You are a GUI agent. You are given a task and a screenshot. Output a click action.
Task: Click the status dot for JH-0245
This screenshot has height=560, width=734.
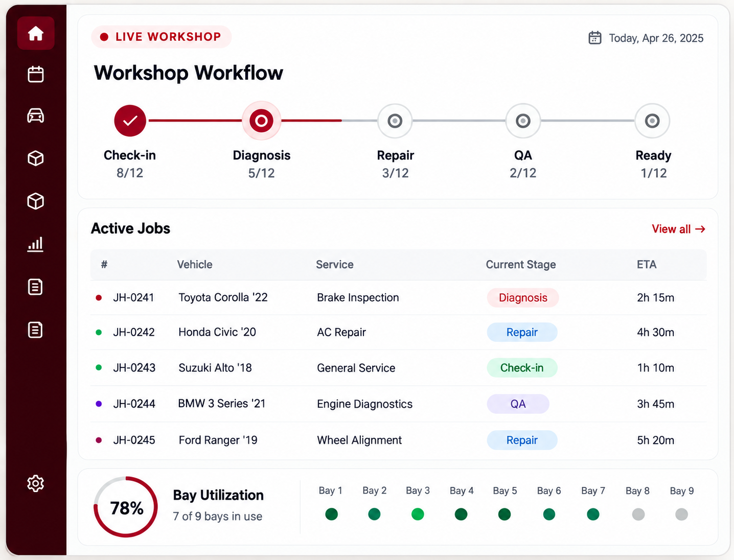pos(99,440)
